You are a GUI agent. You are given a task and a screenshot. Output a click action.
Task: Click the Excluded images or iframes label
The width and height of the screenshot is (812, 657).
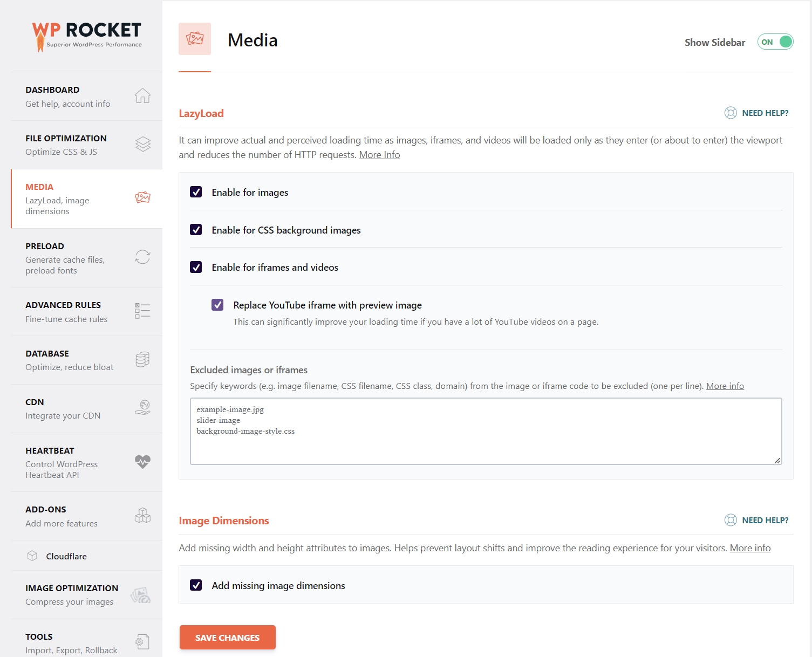pyautogui.click(x=249, y=370)
